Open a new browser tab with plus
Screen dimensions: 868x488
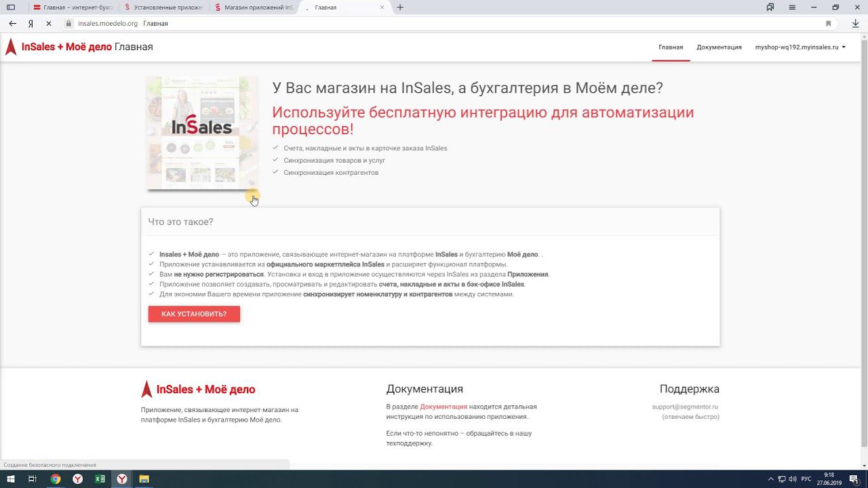pos(400,7)
